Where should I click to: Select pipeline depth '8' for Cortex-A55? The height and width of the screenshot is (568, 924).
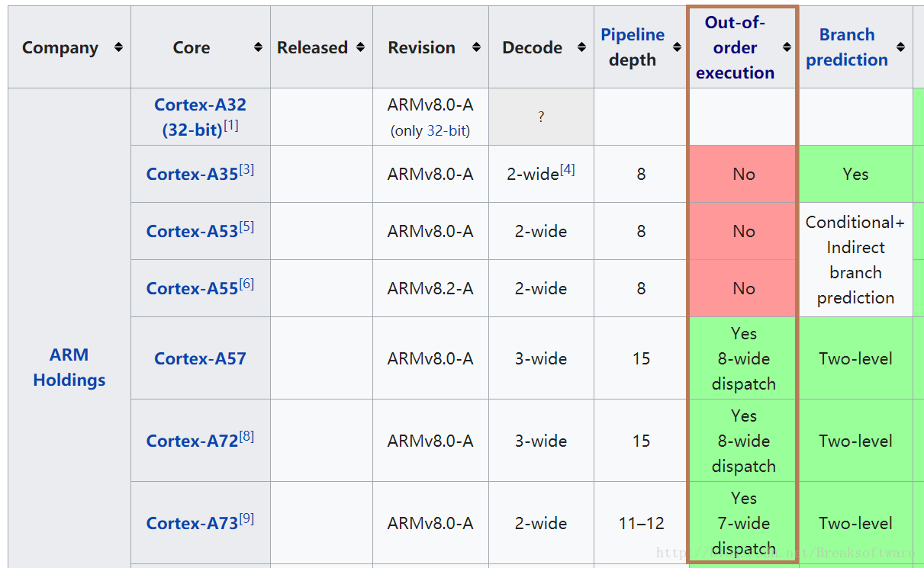pos(641,288)
